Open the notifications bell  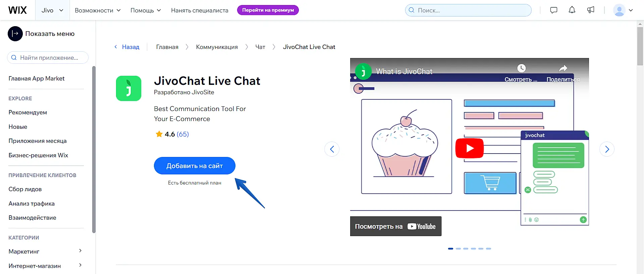click(572, 10)
